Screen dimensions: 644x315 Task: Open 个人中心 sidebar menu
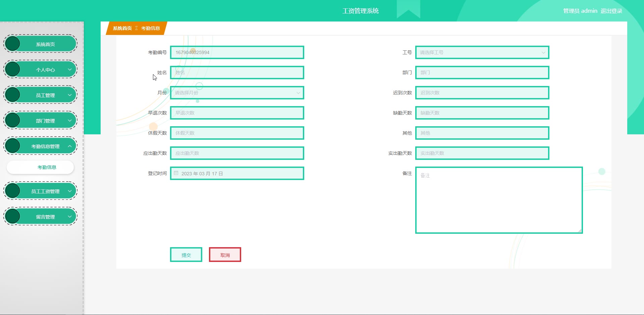(40, 70)
